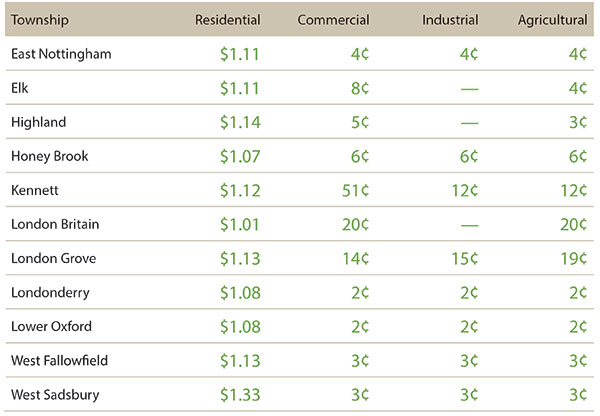
Task: Select the Lower Oxford township label
Action: pyautogui.click(x=51, y=327)
